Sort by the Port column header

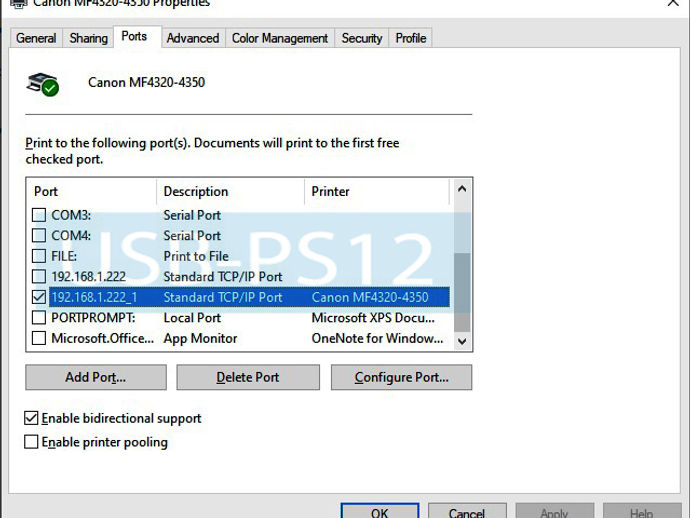tap(92, 191)
